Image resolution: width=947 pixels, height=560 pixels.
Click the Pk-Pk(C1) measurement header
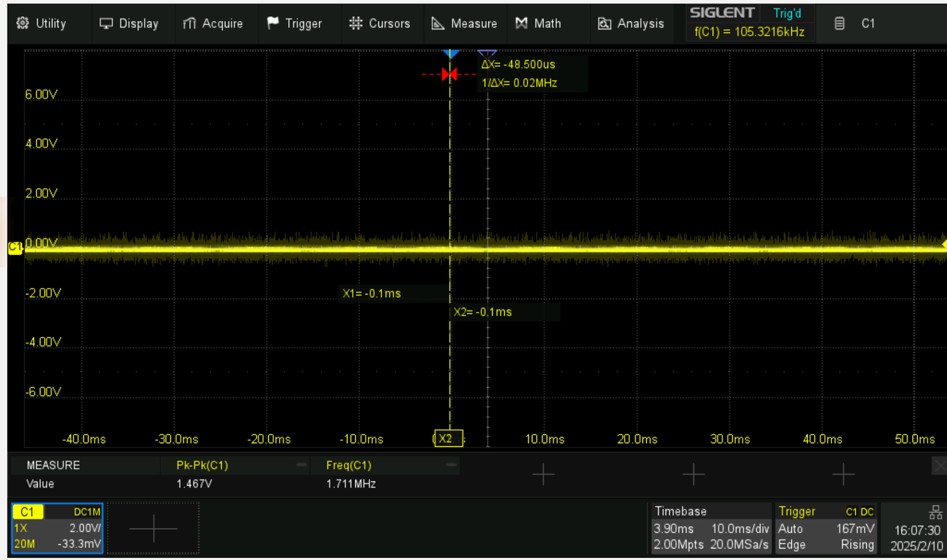click(x=202, y=465)
